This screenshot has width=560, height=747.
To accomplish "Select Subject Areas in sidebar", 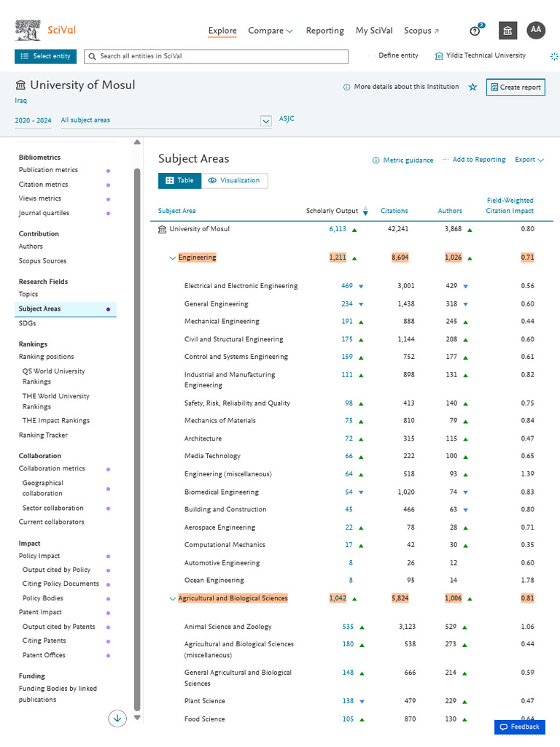I will 65,309.
